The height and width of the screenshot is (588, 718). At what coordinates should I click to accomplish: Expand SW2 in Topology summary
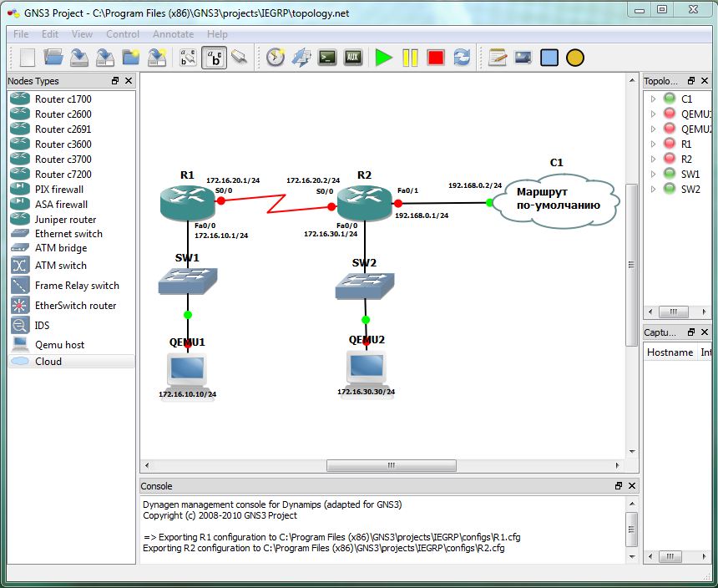coord(654,189)
